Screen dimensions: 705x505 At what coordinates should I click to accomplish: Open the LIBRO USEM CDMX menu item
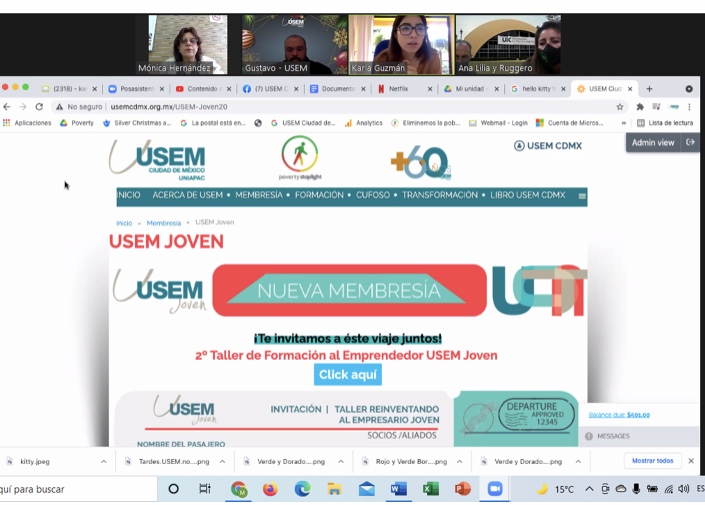click(527, 195)
